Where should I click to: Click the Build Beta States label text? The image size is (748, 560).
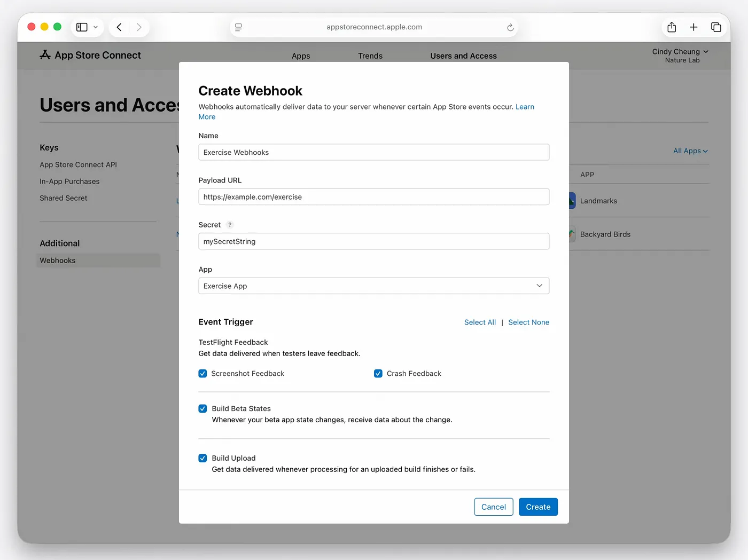tap(241, 409)
